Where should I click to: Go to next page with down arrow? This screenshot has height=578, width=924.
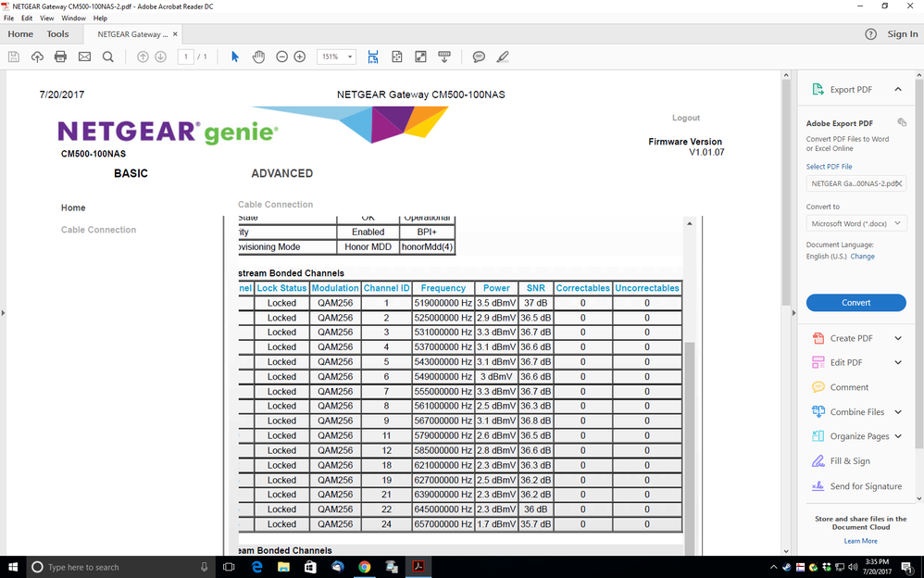pyautogui.click(x=160, y=57)
